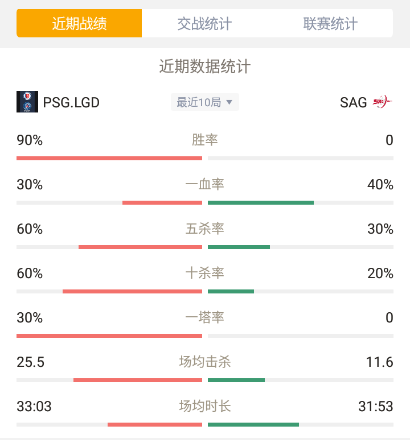Click the red 十杀率 bar for PSG.LGD

(x=132, y=291)
